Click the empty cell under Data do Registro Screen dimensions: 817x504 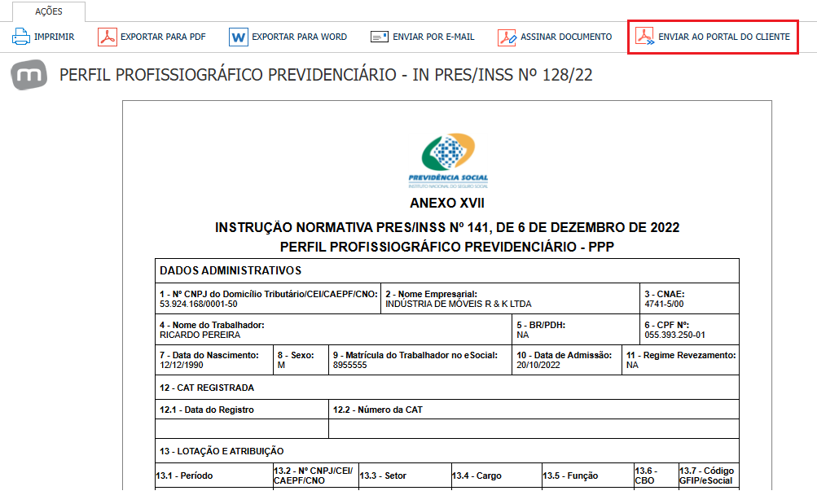click(x=242, y=428)
